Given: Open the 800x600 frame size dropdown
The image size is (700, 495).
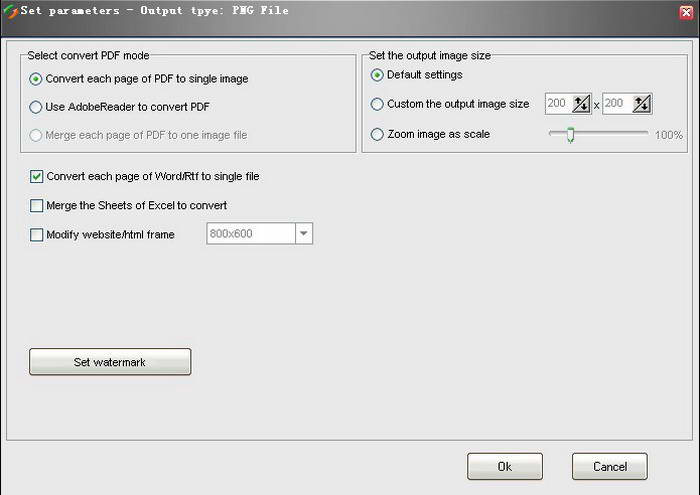Looking at the screenshot, I should 304,233.
